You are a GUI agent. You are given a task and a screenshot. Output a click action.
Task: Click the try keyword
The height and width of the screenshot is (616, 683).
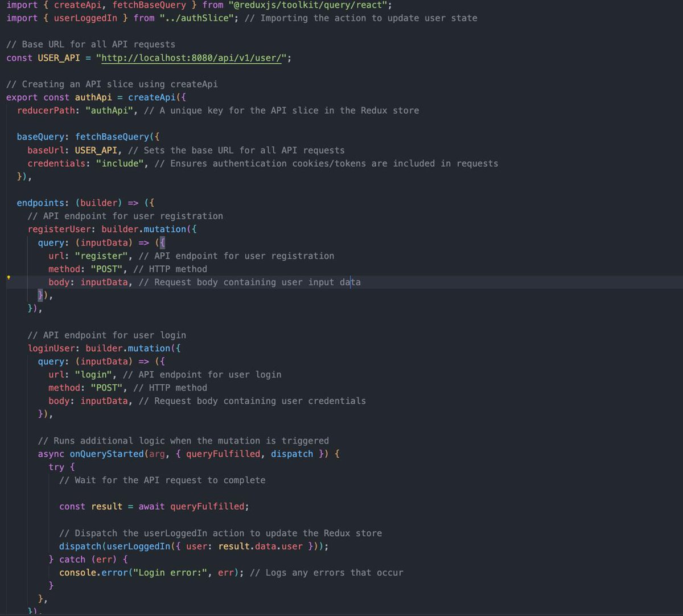point(56,467)
